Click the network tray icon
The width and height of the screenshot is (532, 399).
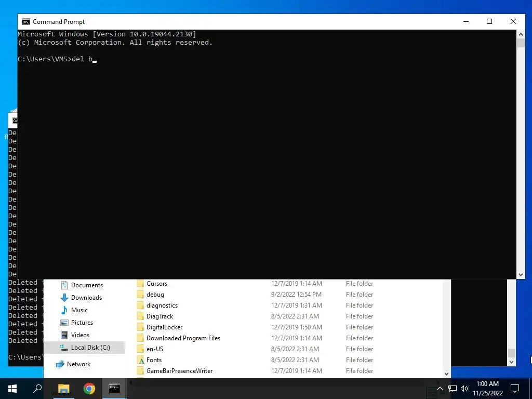(x=453, y=389)
